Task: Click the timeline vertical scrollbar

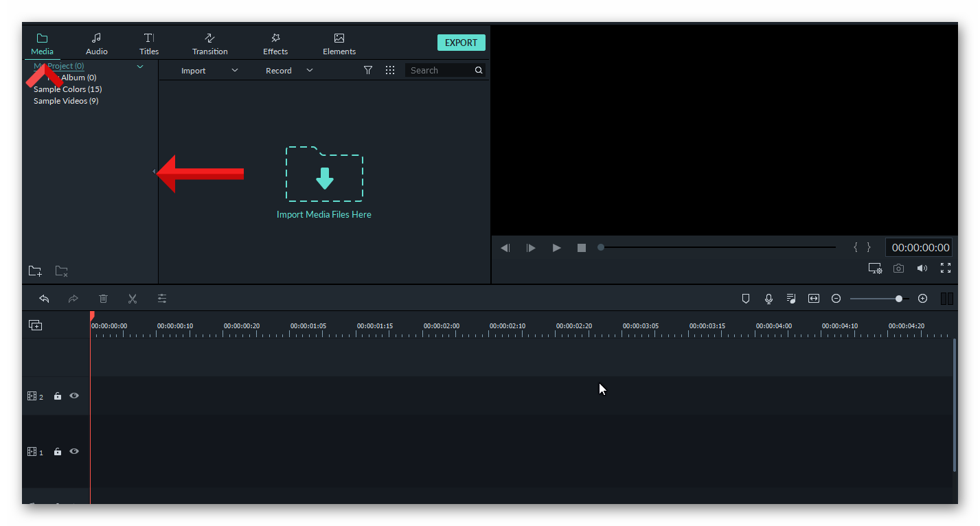Action: [x=955, y=405]
